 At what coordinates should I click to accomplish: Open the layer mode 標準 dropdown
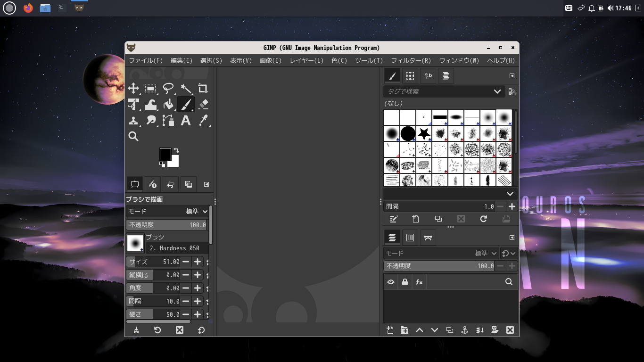click(x=486, y=253)
